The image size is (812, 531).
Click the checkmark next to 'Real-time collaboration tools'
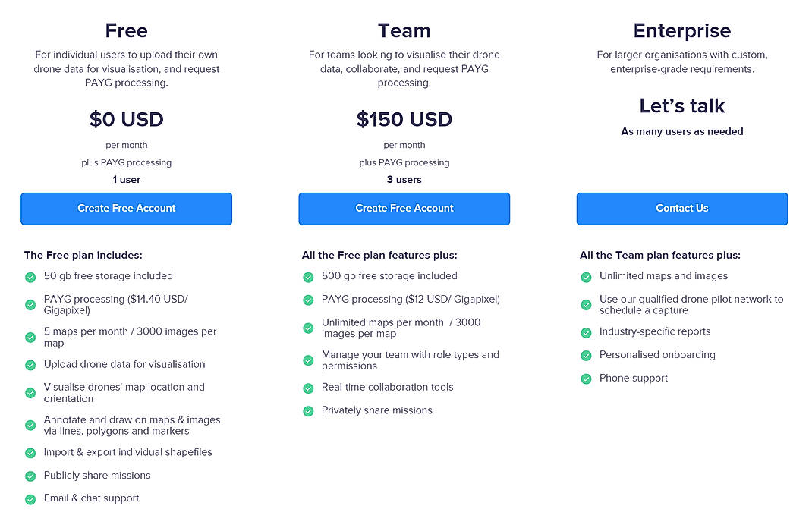(308, 387)
